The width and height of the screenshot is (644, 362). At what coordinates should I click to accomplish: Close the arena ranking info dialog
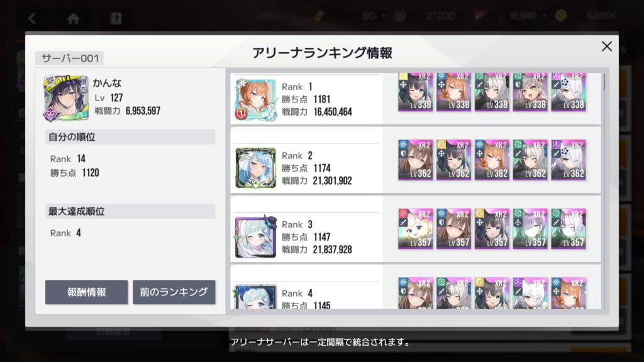(x=607, y=47)
